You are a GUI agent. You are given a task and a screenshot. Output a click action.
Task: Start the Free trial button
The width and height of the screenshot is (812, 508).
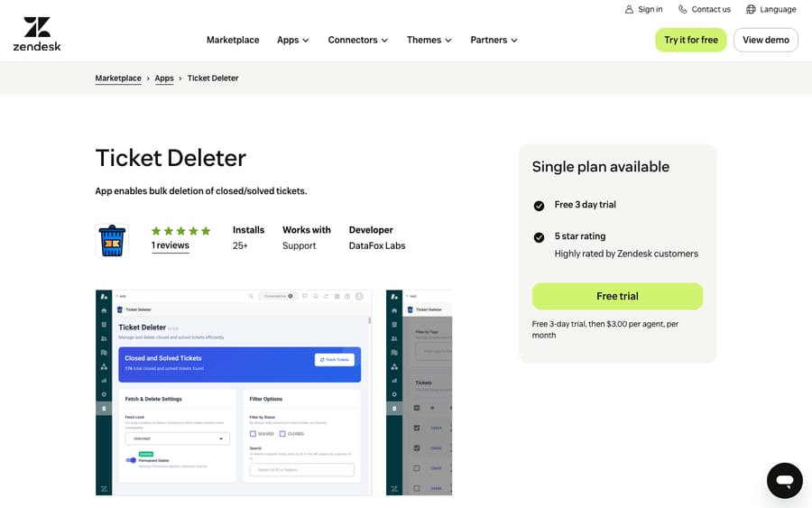click(x=617, y=296)
